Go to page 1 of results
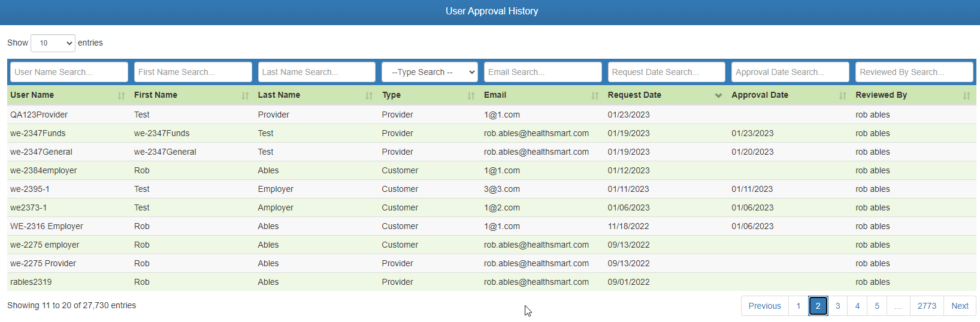Image resolution: width=980 pixels, height=322 pixels. click(798, 306)
